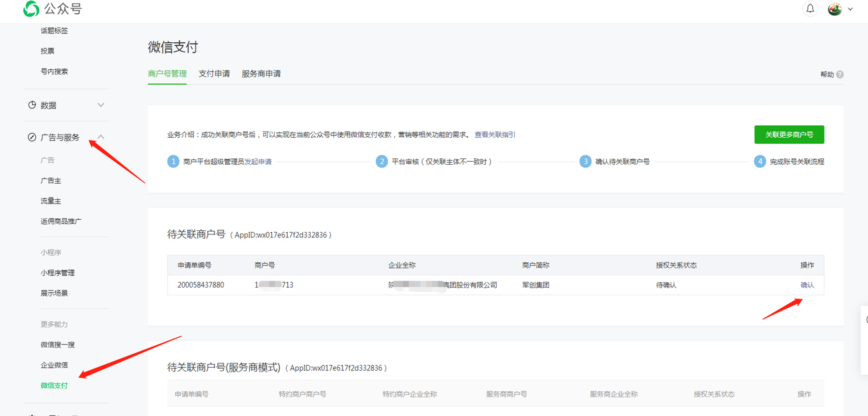Click the account avatar picture
The image size is (868, 416).
pos(835,9)
